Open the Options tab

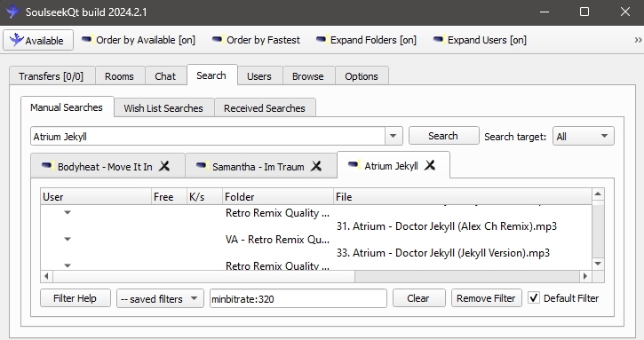point(362,76)
